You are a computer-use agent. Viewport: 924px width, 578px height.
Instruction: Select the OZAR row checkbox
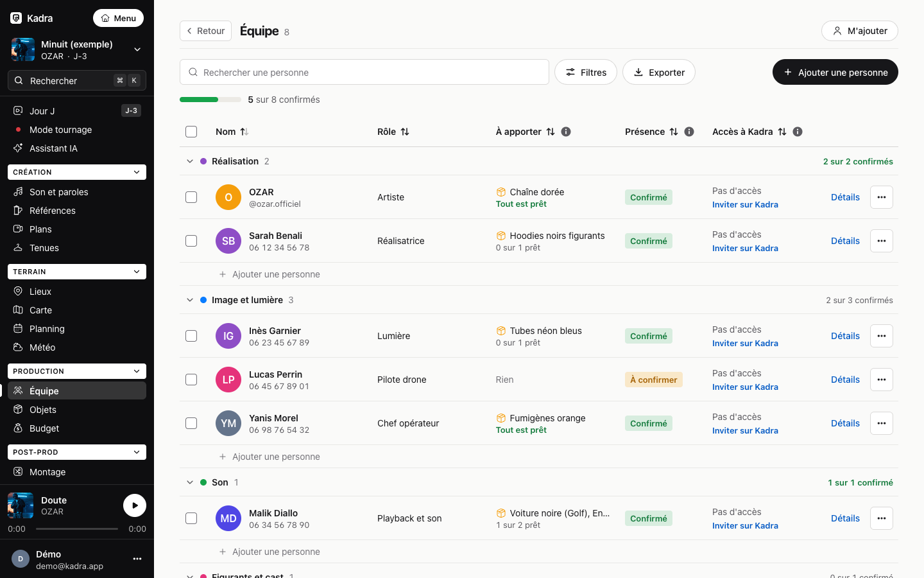pyautogui.click(x=191, y=197)
